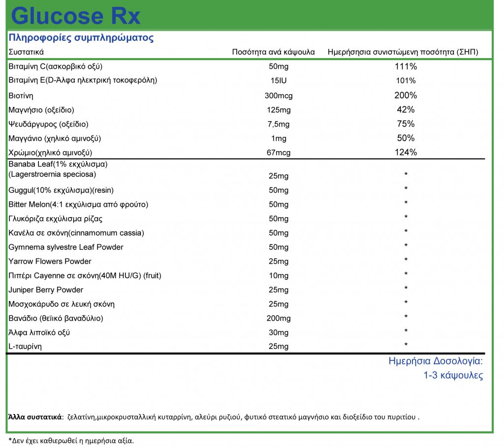This screenshot has height=447, width=504.
Task: Select the Banaba Leaf(1% εκχύλισμα) line
Action: tap(58, 164)
